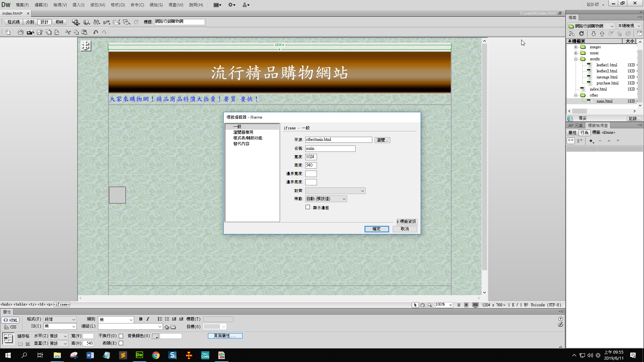Click the refresh icon in Files panel

(x=582, y=34)
